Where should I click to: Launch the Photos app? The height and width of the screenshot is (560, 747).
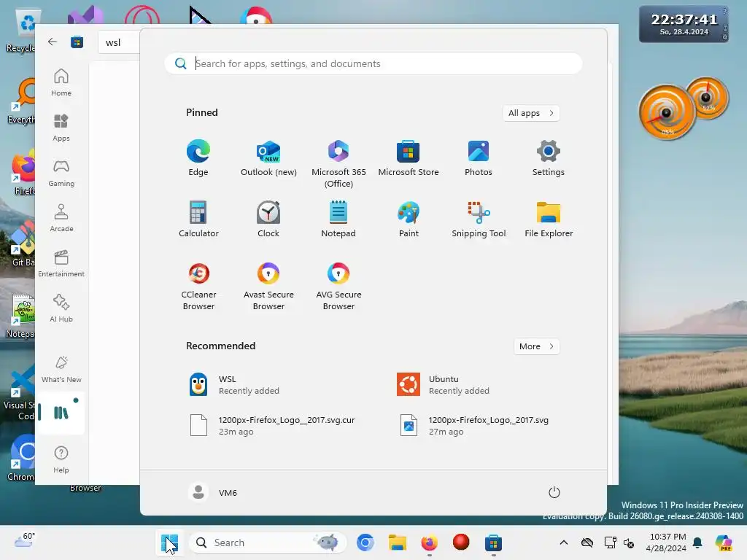coord(479,158)
